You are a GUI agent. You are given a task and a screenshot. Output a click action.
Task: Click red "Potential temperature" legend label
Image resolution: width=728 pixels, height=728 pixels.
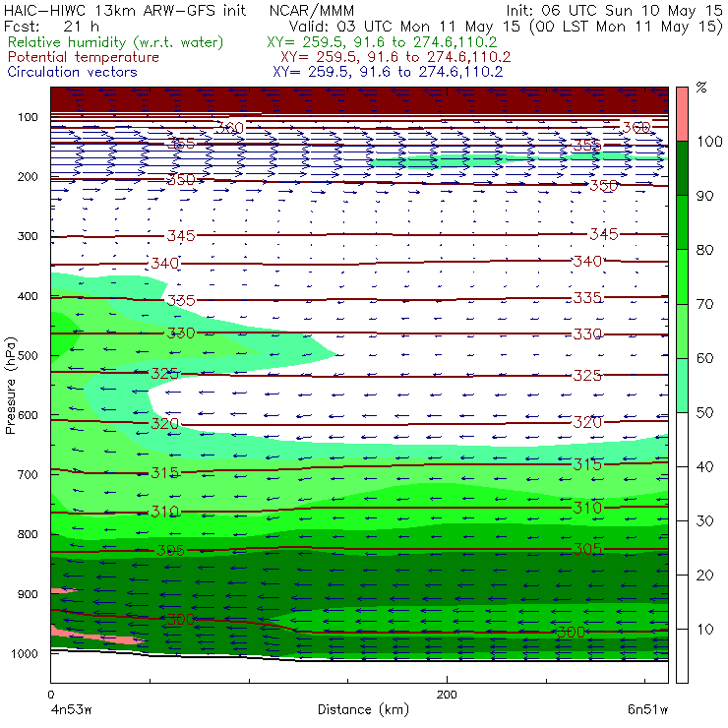[x=84, y=57]
